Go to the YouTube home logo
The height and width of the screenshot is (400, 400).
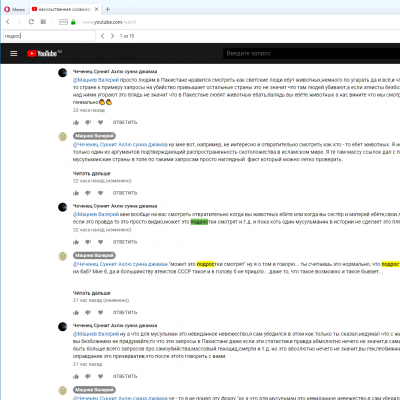pos(45,53)
